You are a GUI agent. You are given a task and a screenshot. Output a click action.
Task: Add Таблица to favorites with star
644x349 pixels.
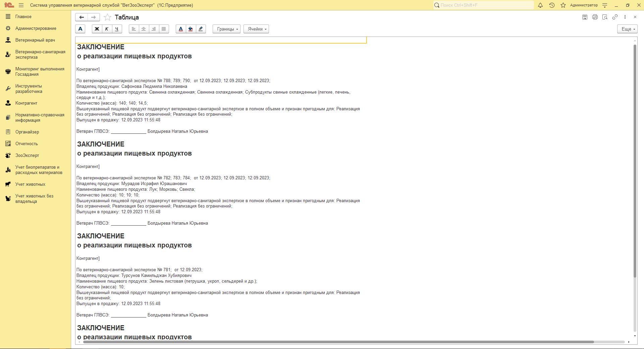click(x=107, y=17)
